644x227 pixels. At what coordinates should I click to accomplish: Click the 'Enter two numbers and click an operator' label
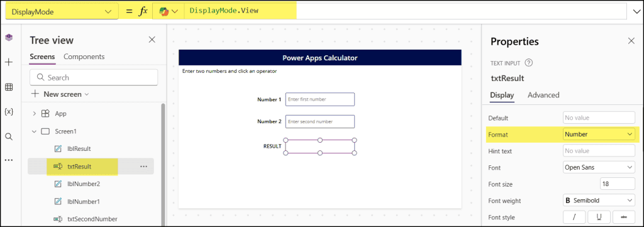[230, 71]
